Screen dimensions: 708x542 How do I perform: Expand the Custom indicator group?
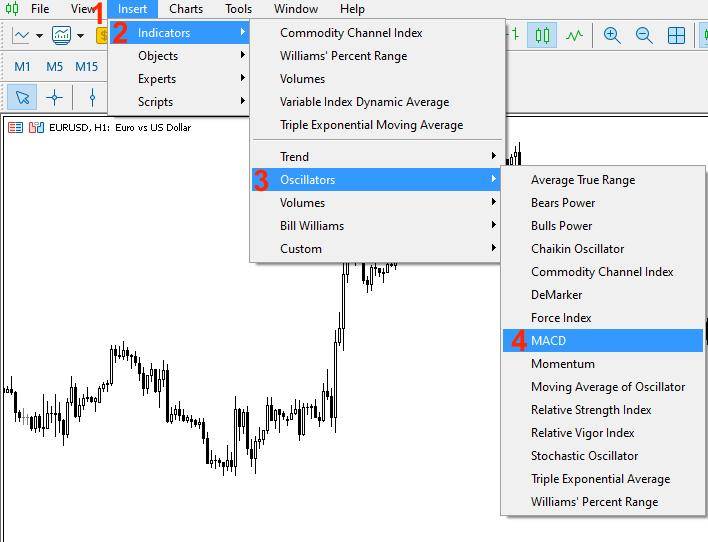tap(376, 249)
